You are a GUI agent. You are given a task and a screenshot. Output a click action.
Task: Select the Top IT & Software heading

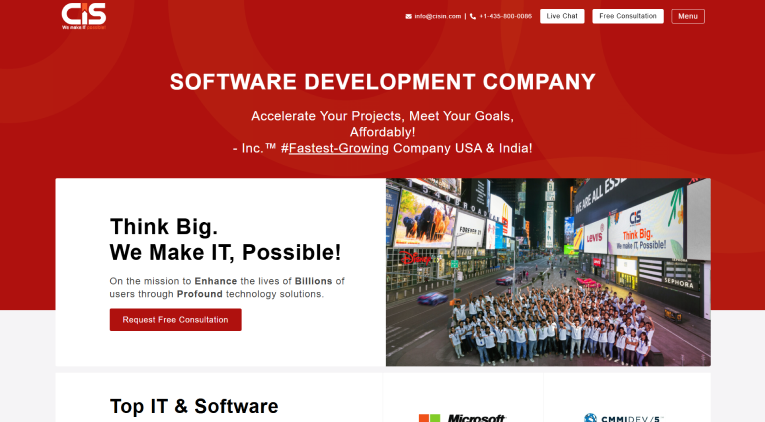pos(194,406)
